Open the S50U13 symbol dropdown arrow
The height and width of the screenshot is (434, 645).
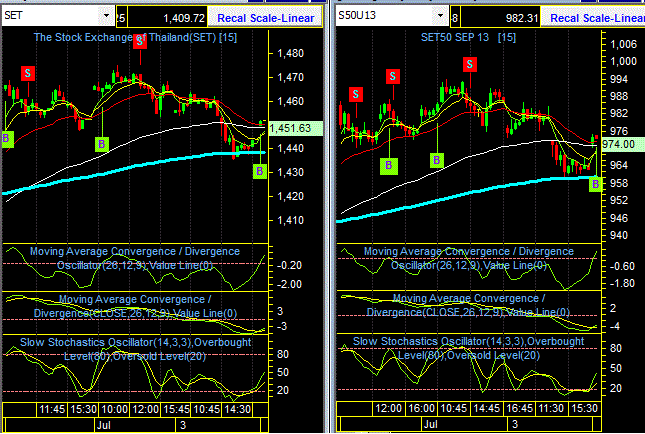pyautogui.click(x=441, y=16)
